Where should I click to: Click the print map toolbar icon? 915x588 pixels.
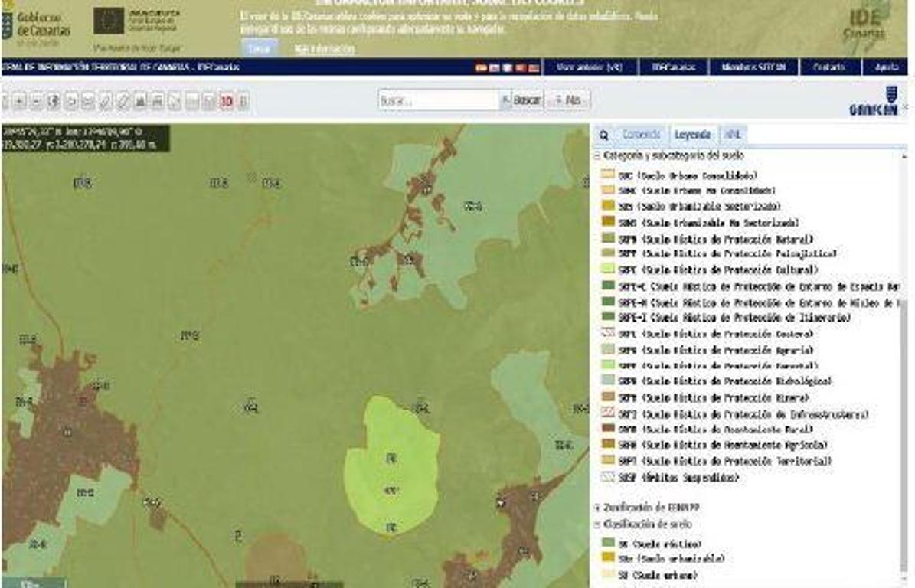[157, 101]
